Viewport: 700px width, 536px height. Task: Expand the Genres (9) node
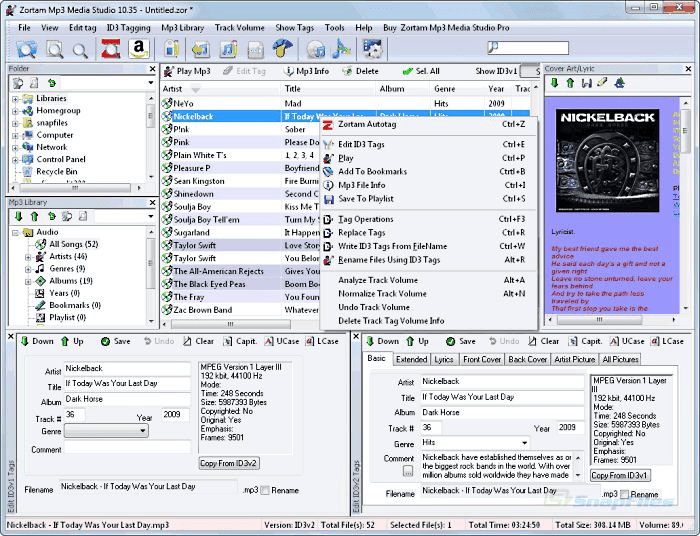point(28,269)
